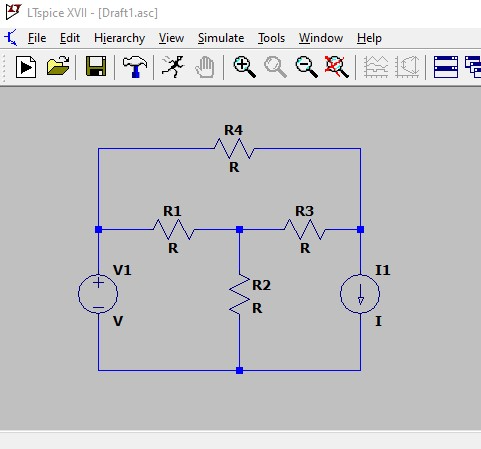
Task: Click the Pan magnifier icon
Action: click(275, 67)
